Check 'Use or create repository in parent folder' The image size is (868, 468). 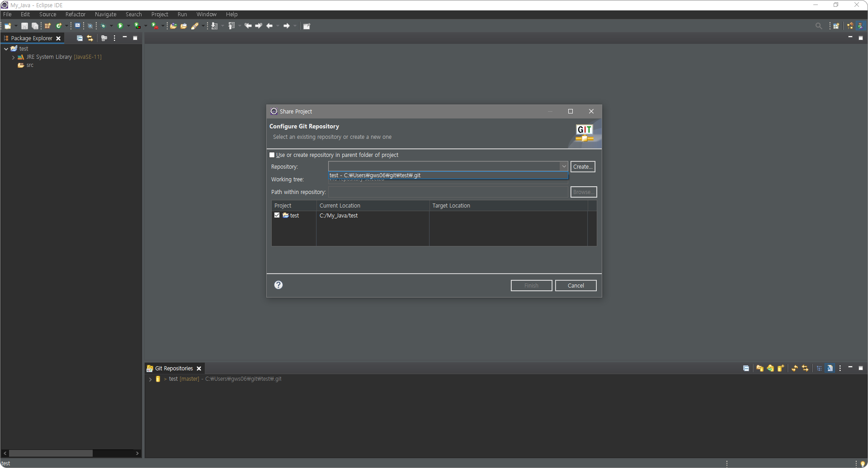272,155
